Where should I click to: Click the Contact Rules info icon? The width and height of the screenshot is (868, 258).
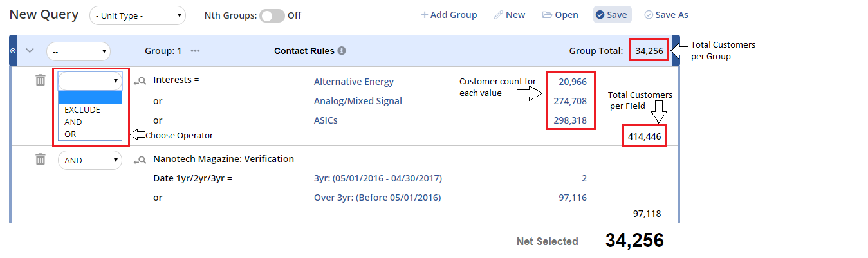(x=342, y=51)
